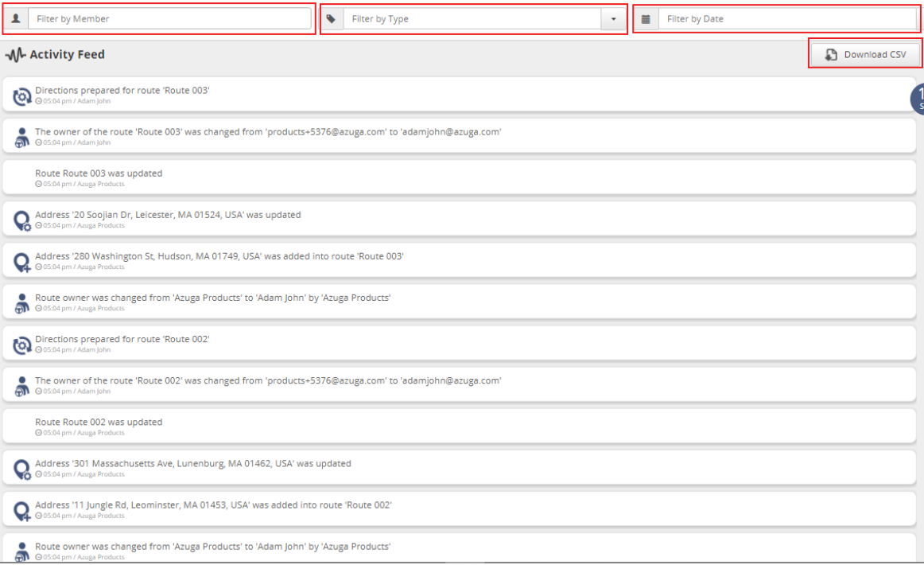The image size is (924, 565).
Task: Click the Activity Feed pulse icon
Action: pyautogui.click(x=16, y=55)
